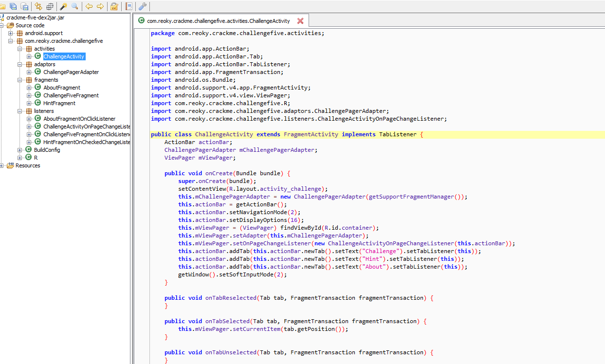
Task: Click the magnifier class search icon
Action: coord(74,6)
